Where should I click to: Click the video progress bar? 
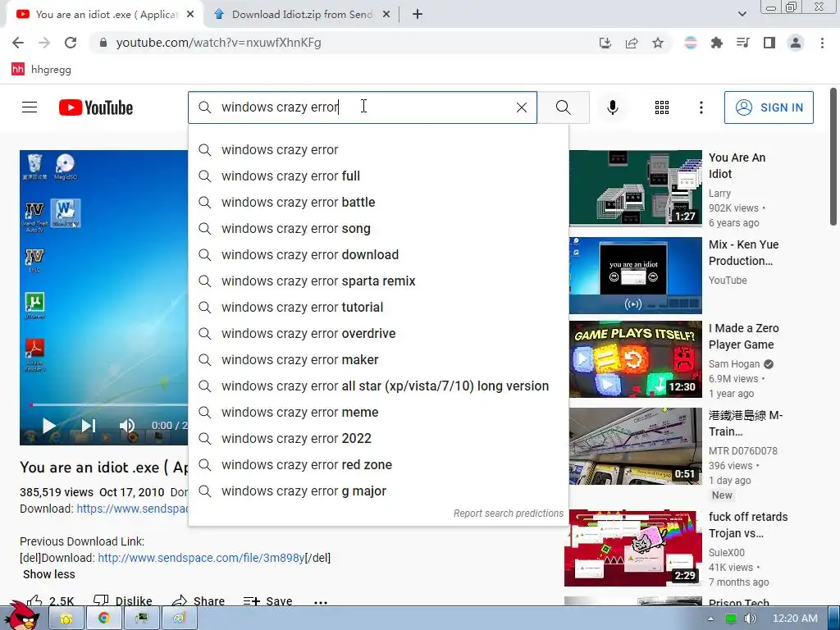109,405
